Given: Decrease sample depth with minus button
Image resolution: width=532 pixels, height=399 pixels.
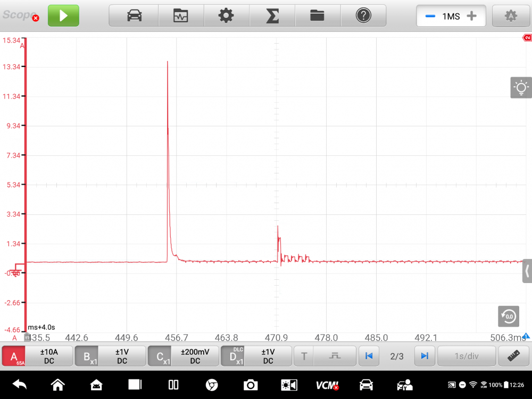Looking at the screenshot, I should tap(430, 16).
